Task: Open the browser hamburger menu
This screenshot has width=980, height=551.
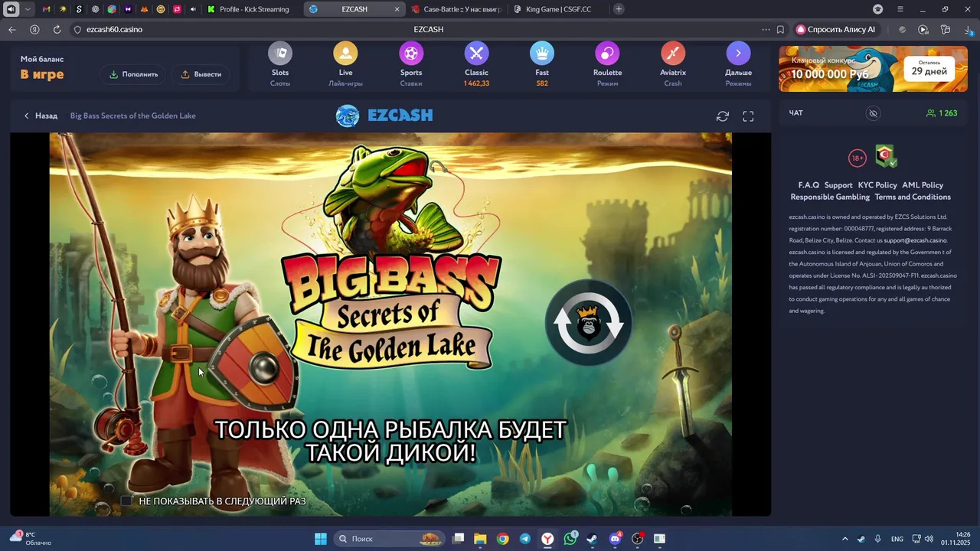Action: point(900,9)
